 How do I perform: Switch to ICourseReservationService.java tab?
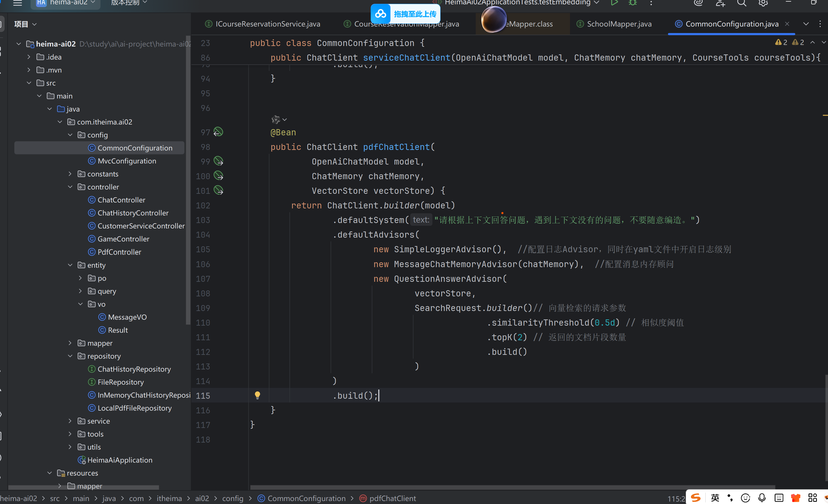click(268, 24)
